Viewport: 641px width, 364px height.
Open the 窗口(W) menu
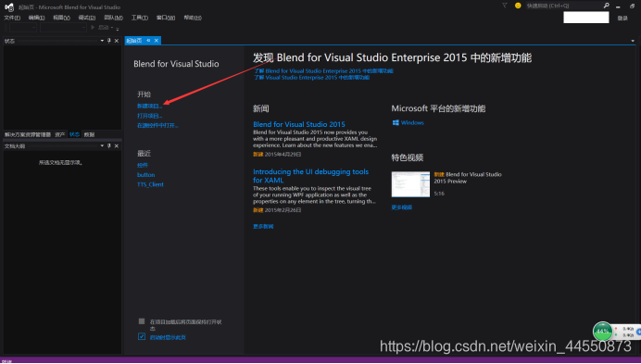[166, 18]
